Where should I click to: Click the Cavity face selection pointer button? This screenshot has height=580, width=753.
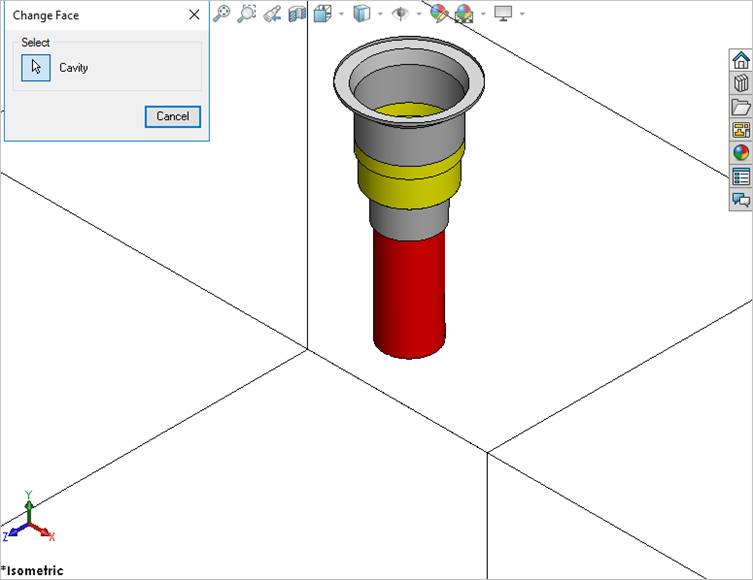36,68
